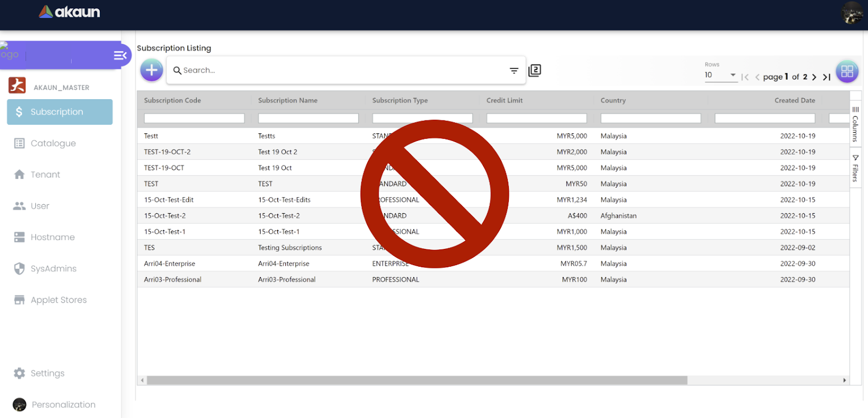Click the horizontal scrollbar under the table

417,381
